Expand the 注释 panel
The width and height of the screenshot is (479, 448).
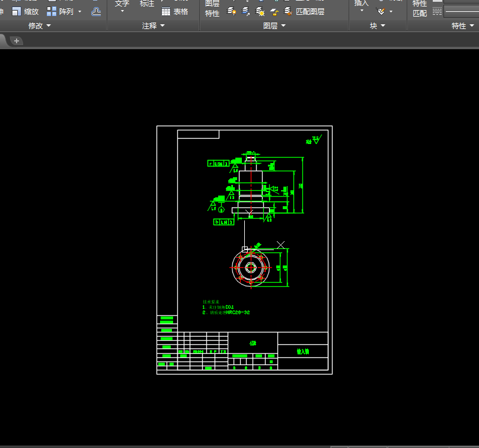click(154, 26)
